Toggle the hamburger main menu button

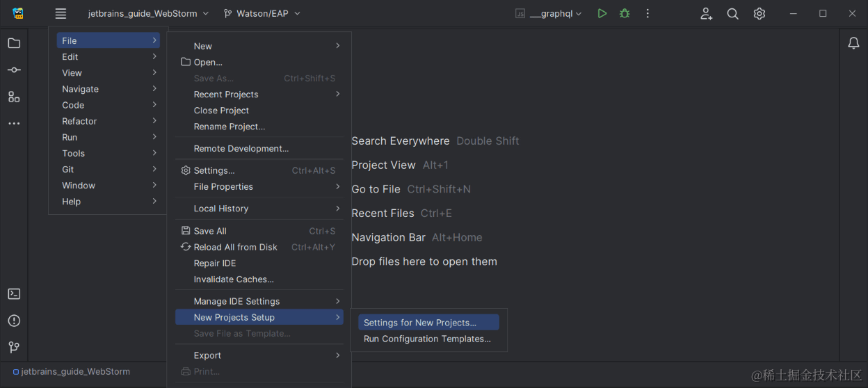[x=61, y=13]
